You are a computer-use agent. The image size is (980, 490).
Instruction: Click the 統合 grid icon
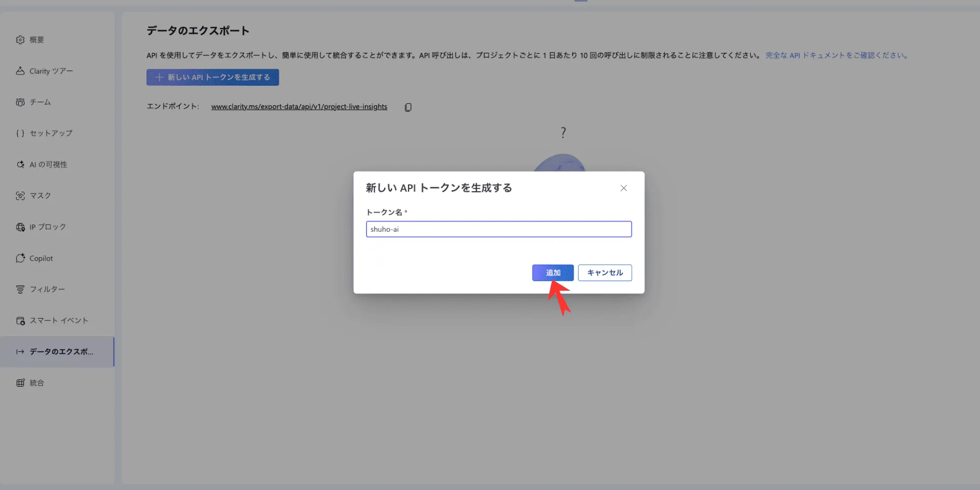20,383
